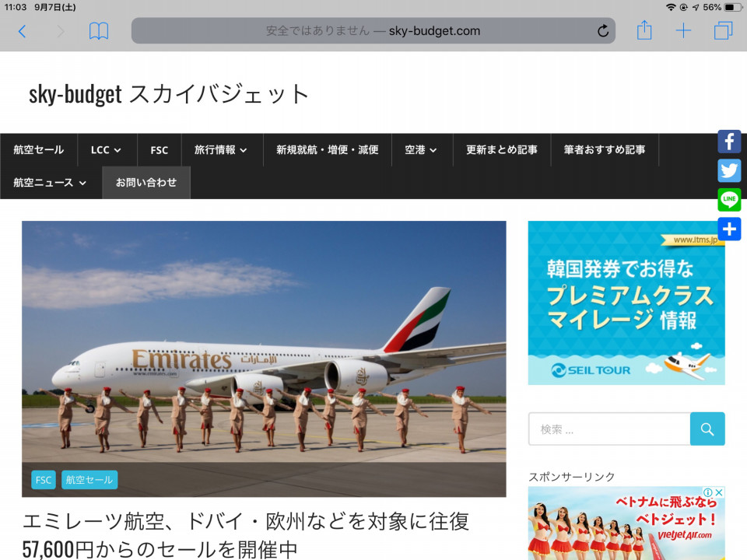Tap the 11:03 clock in status bar
This screenshot has height=560, width=747.
click(x=16, y=7)
